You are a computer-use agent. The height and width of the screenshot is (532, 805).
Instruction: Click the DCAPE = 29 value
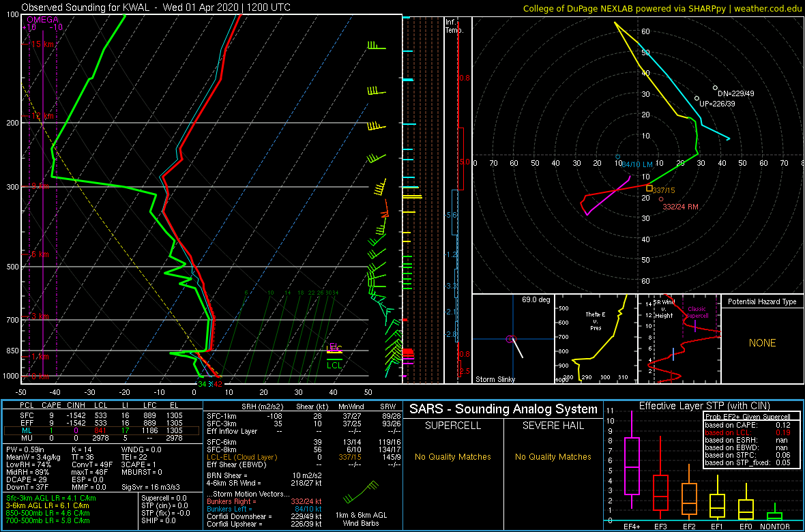(25, 479)
